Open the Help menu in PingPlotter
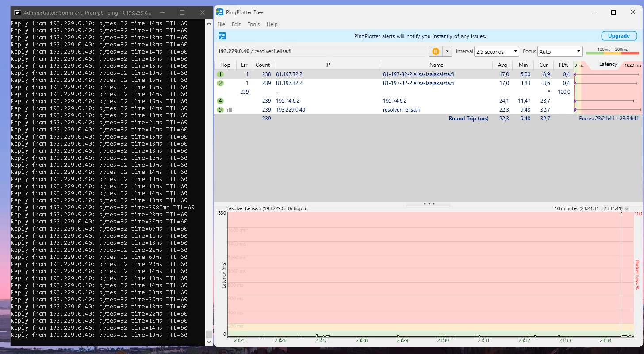Screen dimensions: 644x354 (272, 24)
